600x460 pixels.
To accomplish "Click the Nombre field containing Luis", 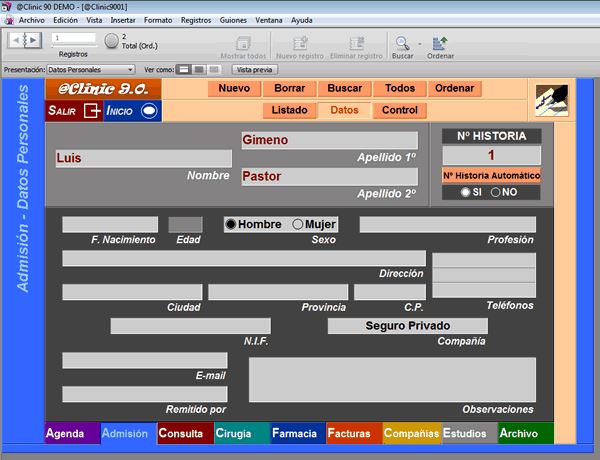I will [143, 158].
